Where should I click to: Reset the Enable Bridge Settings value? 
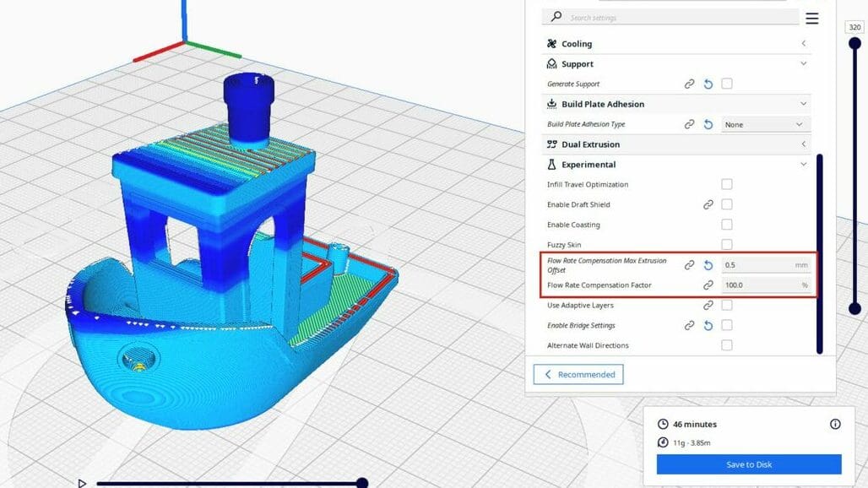pos(708,325)
